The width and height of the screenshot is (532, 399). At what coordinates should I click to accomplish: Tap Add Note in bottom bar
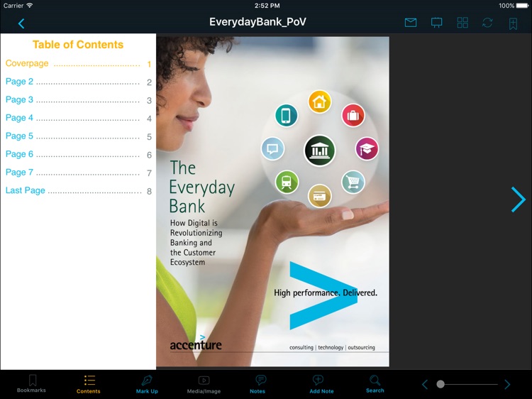click(321, 384)
